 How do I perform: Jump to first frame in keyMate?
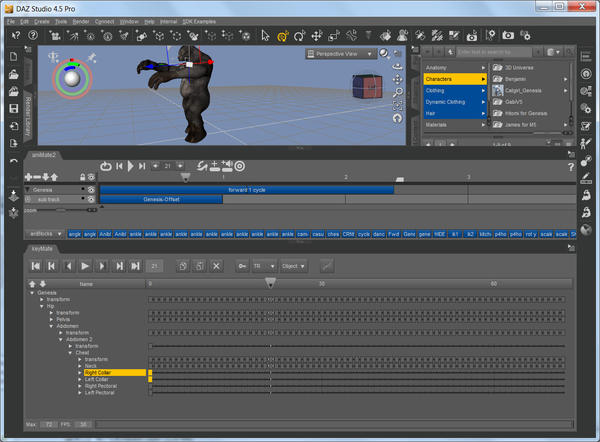point(36,266)
